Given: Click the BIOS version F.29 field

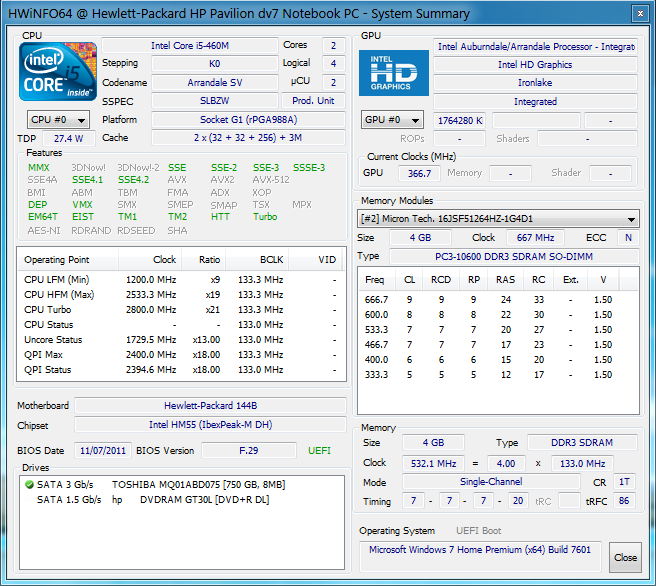Looking at the screenshot, I should [249, 450].
